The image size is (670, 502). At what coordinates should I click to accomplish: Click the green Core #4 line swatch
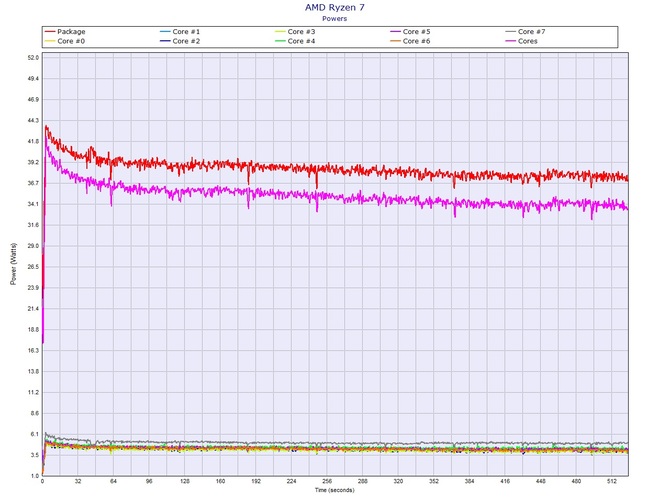(280, 41)
